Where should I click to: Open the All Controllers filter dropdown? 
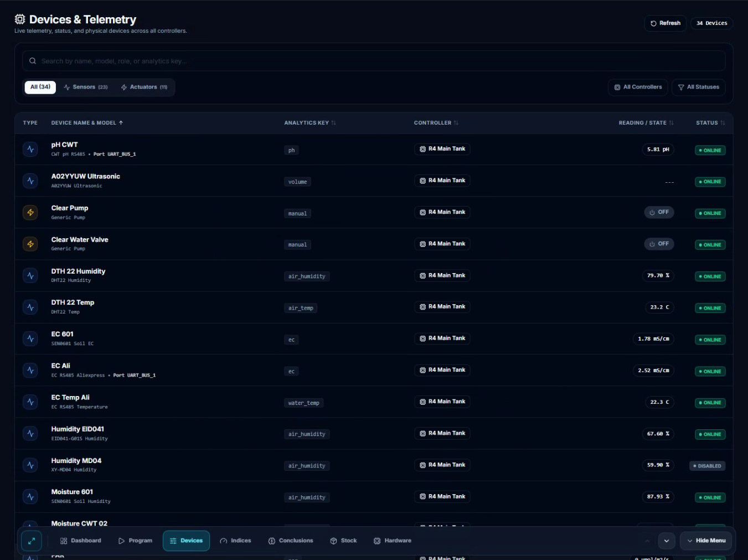[x=638, y=87]
